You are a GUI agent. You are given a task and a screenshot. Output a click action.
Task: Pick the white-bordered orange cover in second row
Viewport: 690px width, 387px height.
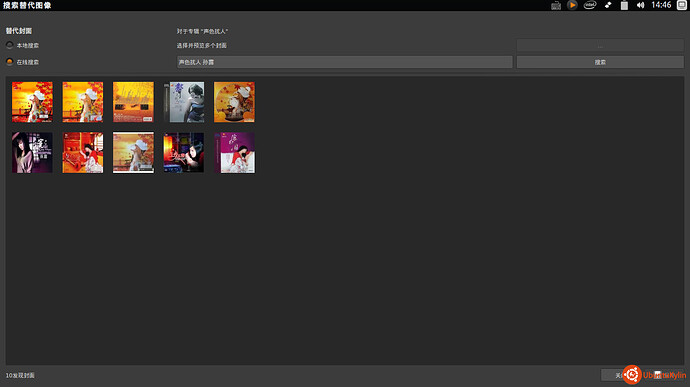coord(133,152)
